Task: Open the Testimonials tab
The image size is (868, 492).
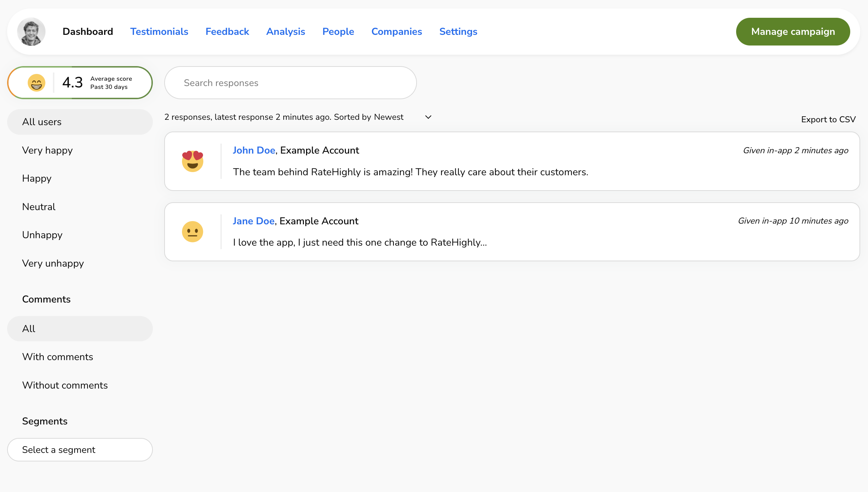Action: coord(159,32)
